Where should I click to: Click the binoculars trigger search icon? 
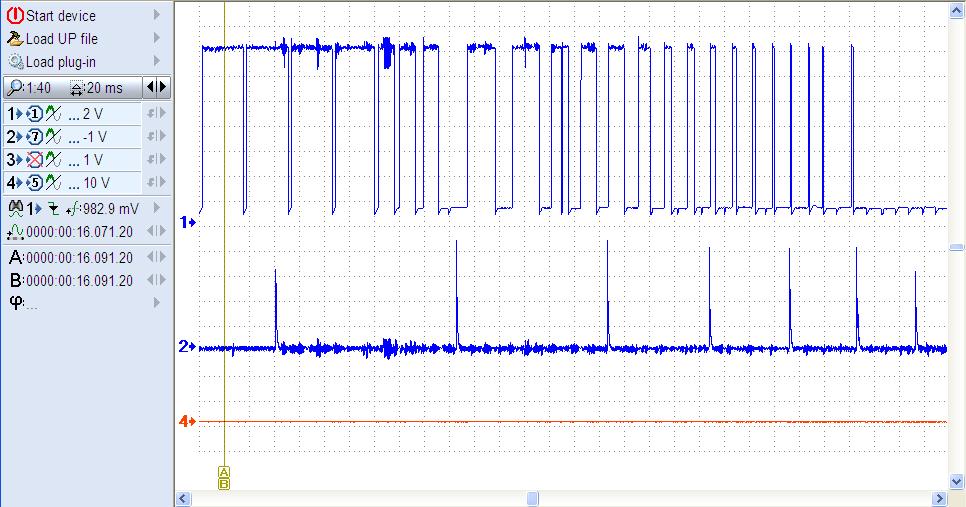tap(15, 209)
